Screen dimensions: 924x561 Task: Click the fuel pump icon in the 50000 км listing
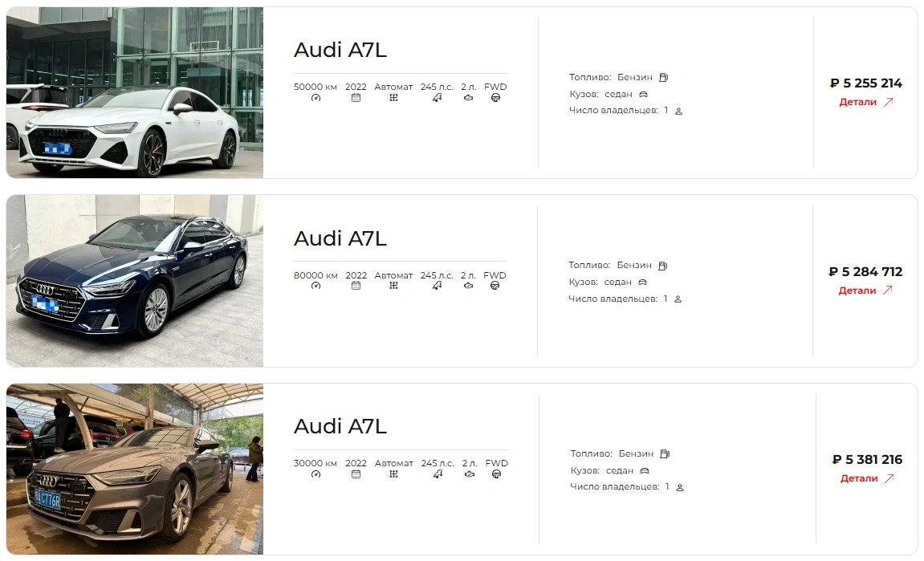(664, 77)
